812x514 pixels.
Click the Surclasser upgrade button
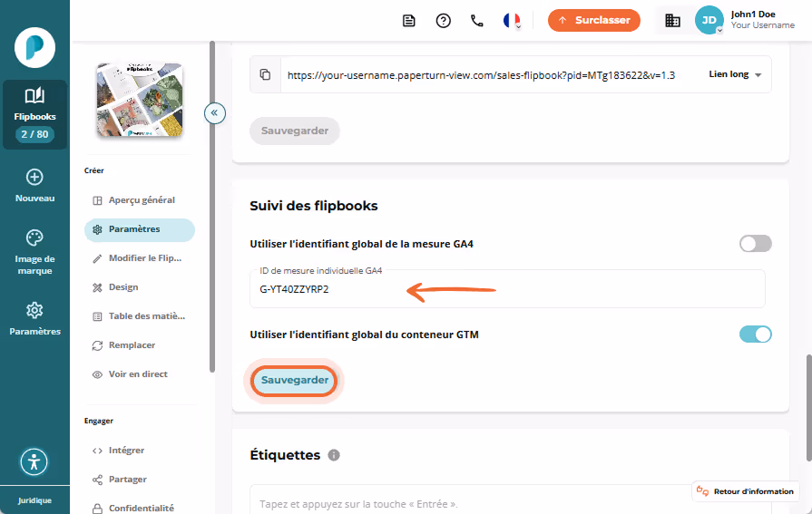[x=594, y=20]
